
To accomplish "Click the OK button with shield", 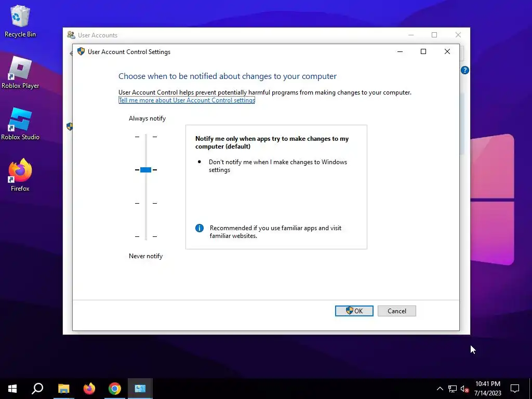I will pos(354,311).
